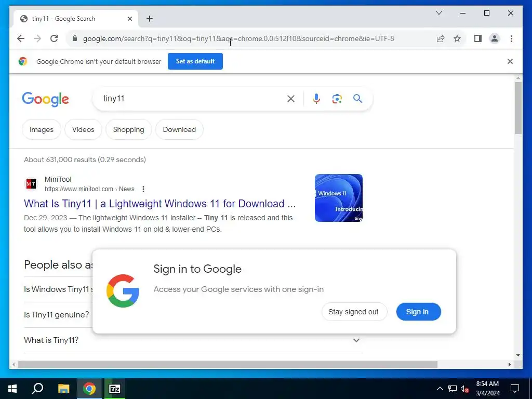This screenshot has height=399, width=532.
Task: Open the Chrome side panel icon
Action: click(x=478, y=38)
